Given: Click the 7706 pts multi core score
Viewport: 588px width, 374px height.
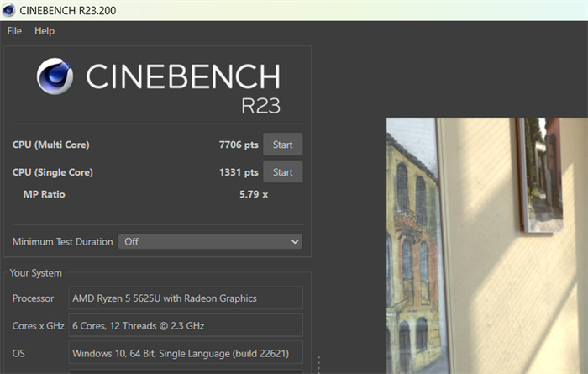Looking at the screenshot, I should [x=238, y=145].
